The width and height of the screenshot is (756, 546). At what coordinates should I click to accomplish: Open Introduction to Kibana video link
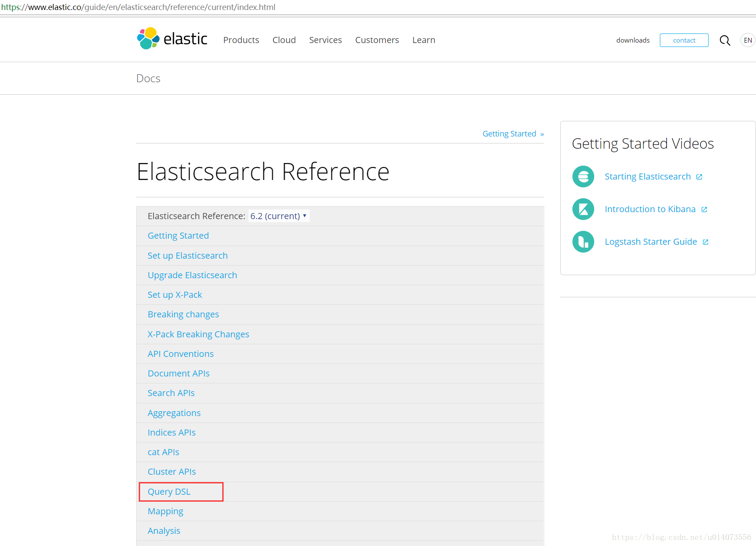point(650,209)
